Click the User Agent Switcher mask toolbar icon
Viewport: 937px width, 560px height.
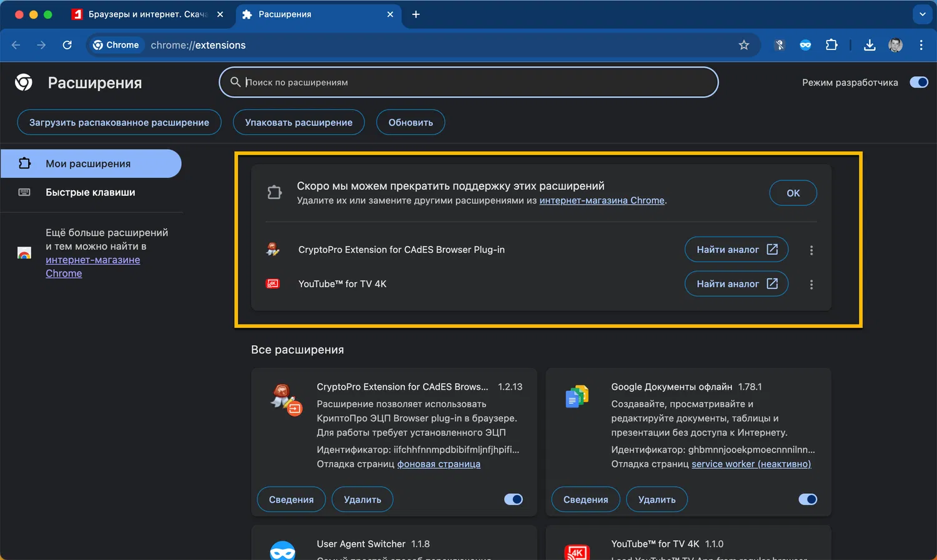click(x=805, y=45)
